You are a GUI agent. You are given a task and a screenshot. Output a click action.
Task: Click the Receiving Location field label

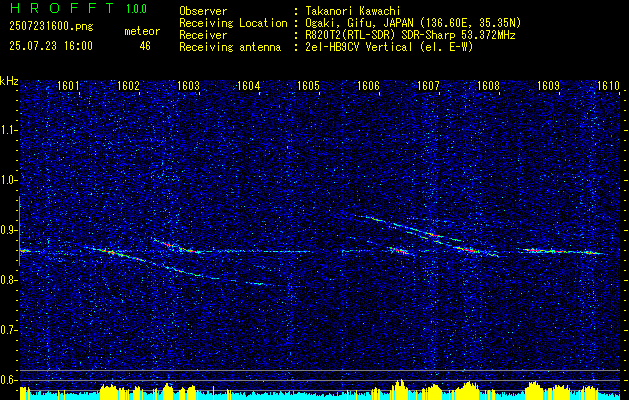[233, 23]
